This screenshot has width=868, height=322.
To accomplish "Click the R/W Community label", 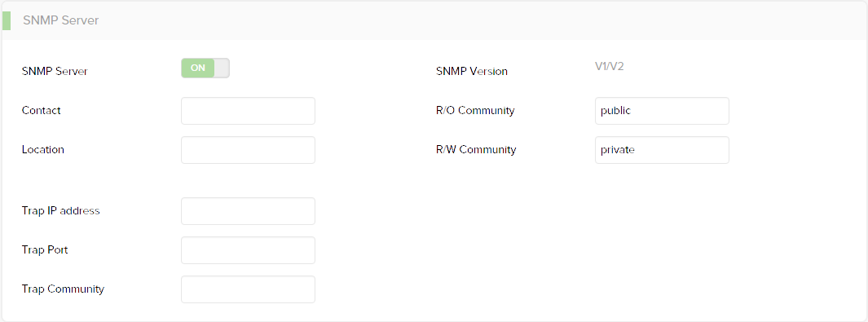I will [476, 150].
